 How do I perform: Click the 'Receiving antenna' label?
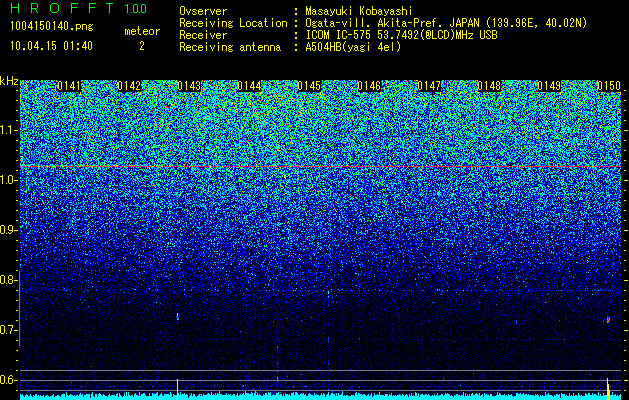click(x=230, y=47)
